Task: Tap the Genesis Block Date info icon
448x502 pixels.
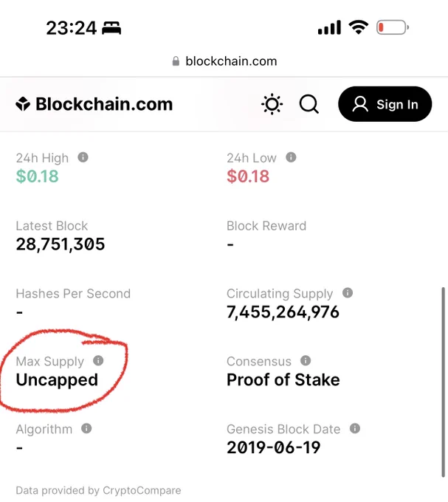Action: click(x=355, y=428)
